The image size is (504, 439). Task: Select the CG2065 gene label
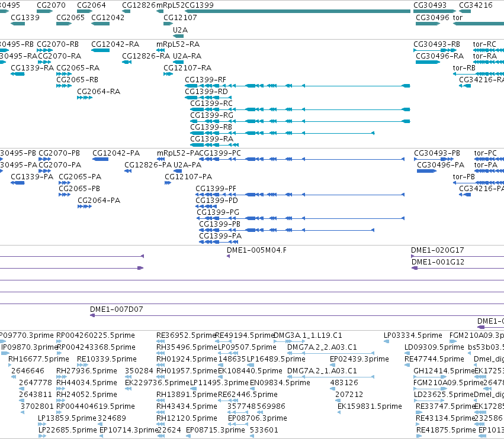click(x=70, y=17)
